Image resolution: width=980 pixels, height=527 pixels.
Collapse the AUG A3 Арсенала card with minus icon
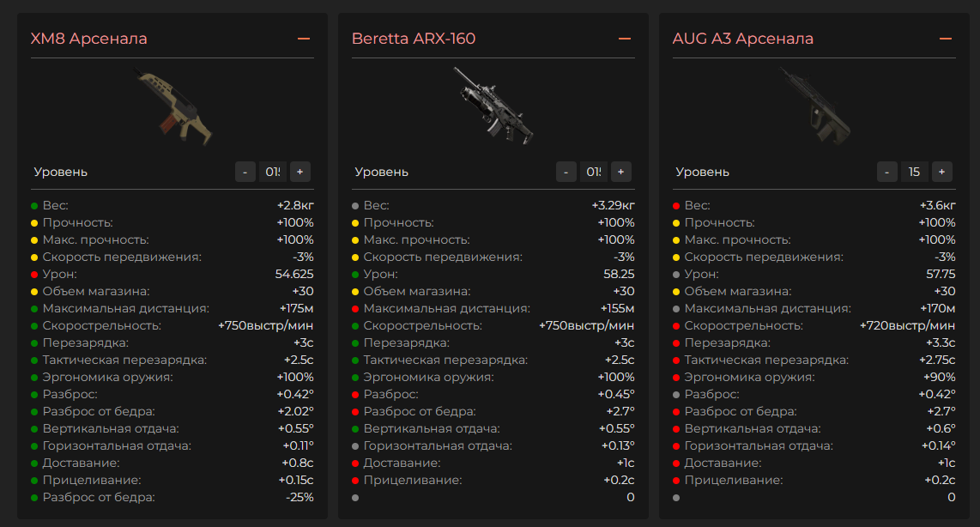[946, 39]
